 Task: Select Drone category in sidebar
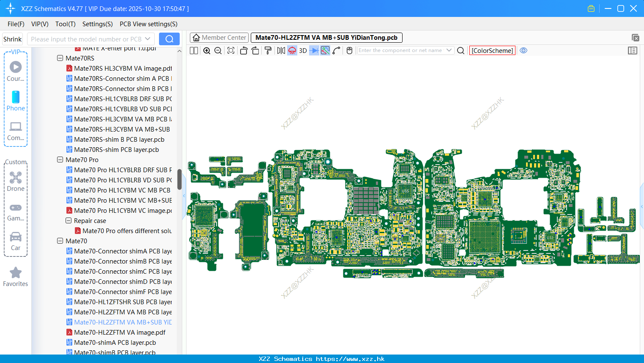coord(16,181)
